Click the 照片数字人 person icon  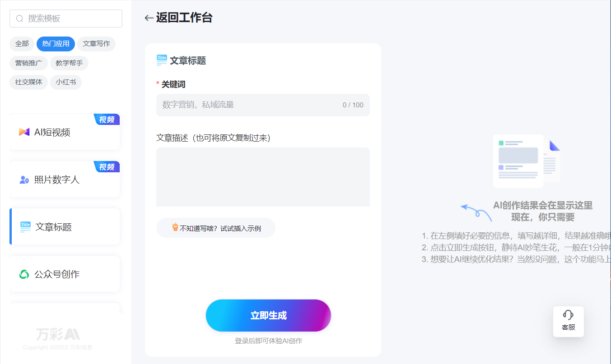pyautogui.click(x=24, y=180)
